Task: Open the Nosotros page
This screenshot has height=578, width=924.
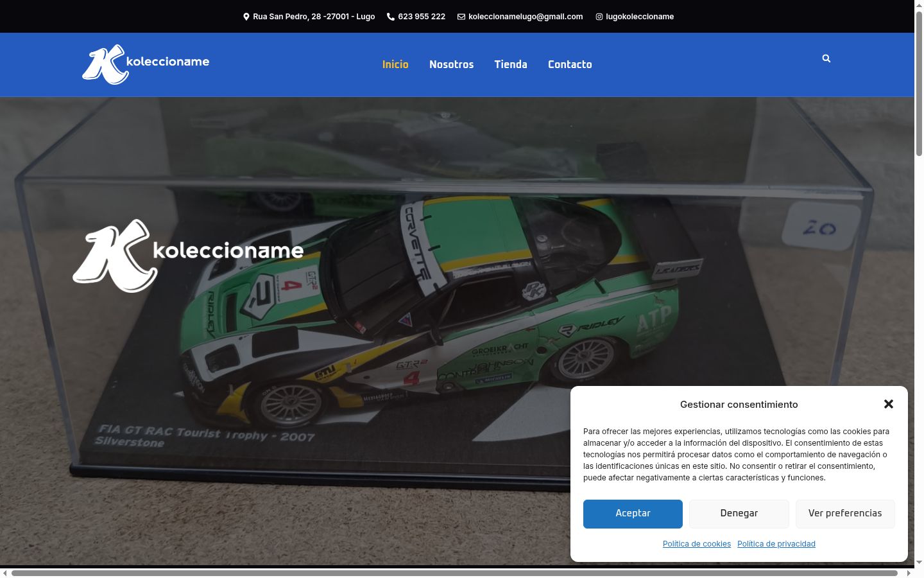Action: tap(452, 64)
